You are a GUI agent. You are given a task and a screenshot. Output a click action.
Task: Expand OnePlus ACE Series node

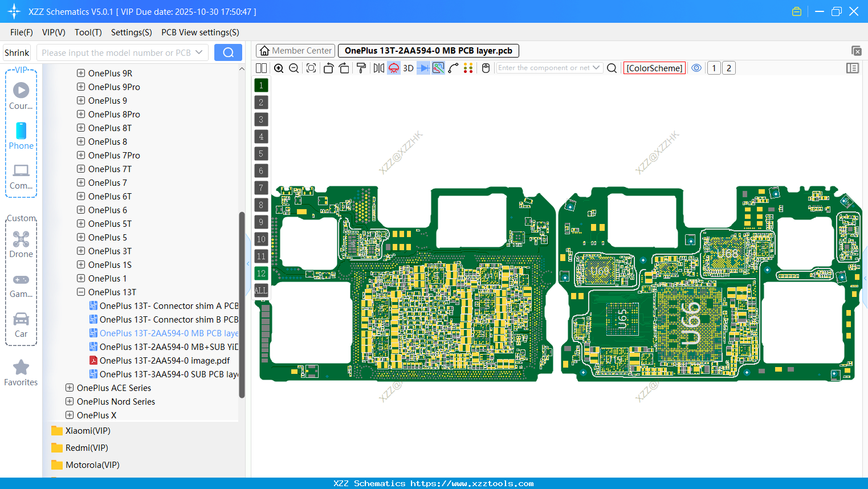(x=70, y=388)
